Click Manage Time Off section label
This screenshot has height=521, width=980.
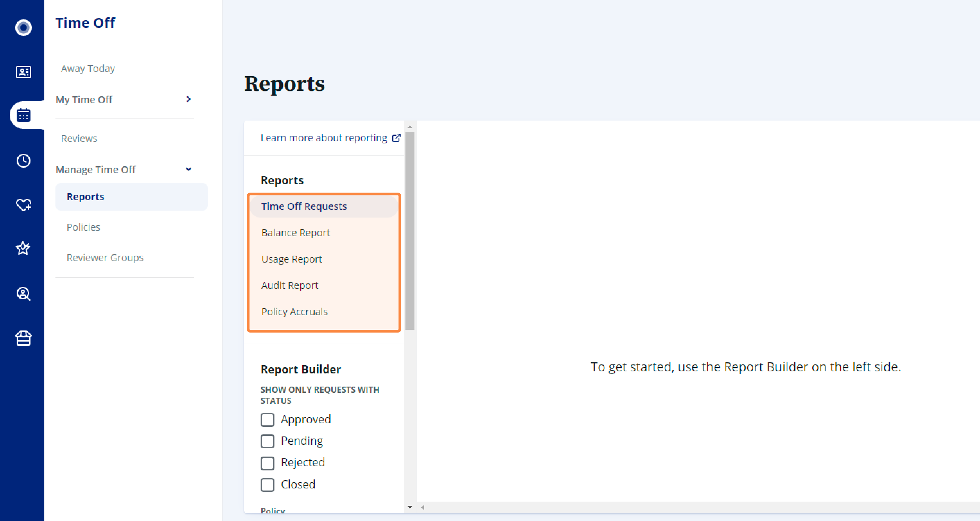tap(96, 170)
